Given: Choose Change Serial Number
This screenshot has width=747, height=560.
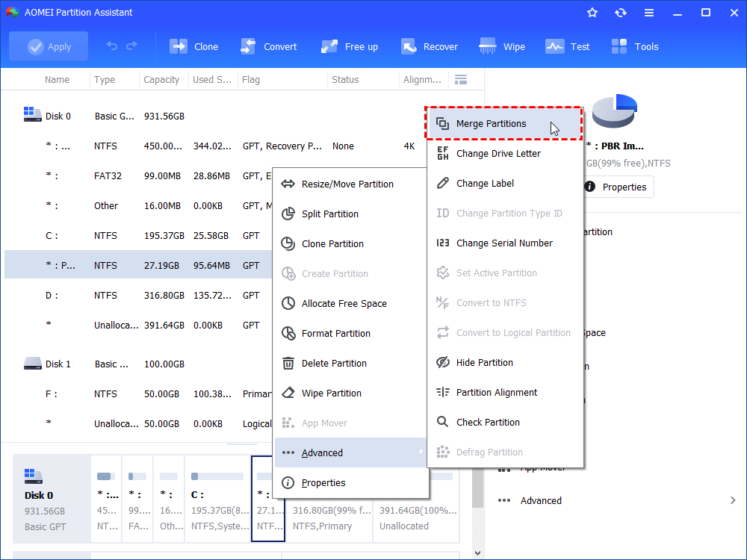Looking at the screenshot, I should pyautogui.click(x=505, y=243).
